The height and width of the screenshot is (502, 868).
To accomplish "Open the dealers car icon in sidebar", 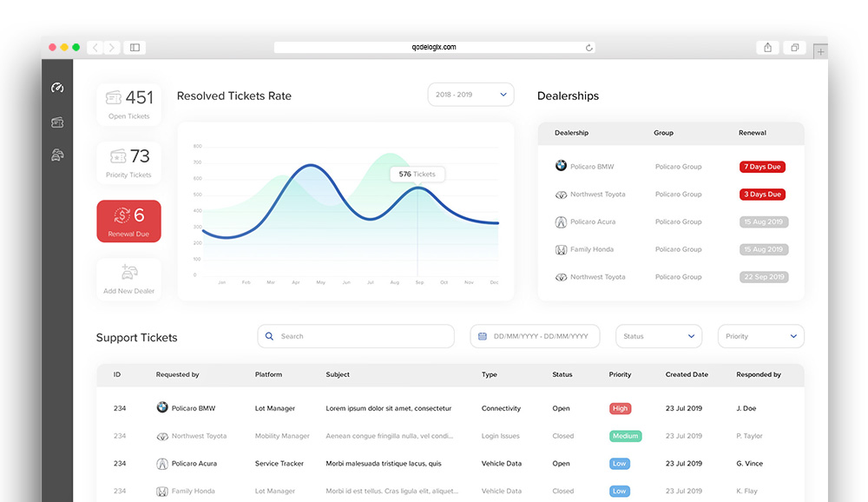I will pyautogui.click(x=57, y=155).
